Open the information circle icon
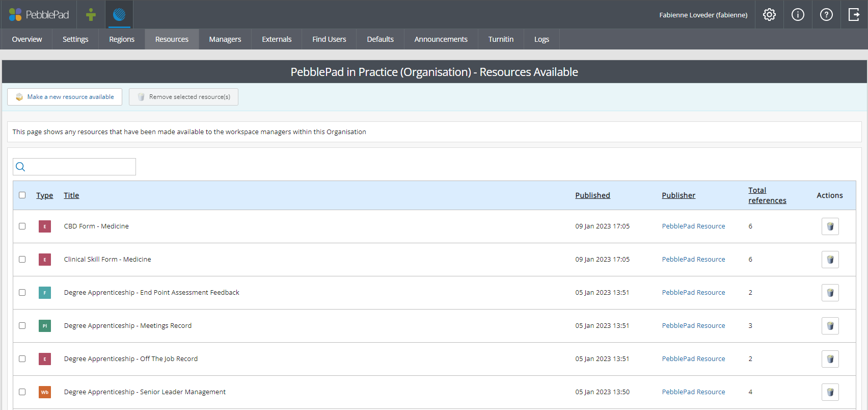This screenshot has height=410, width=868. point(798,14)
